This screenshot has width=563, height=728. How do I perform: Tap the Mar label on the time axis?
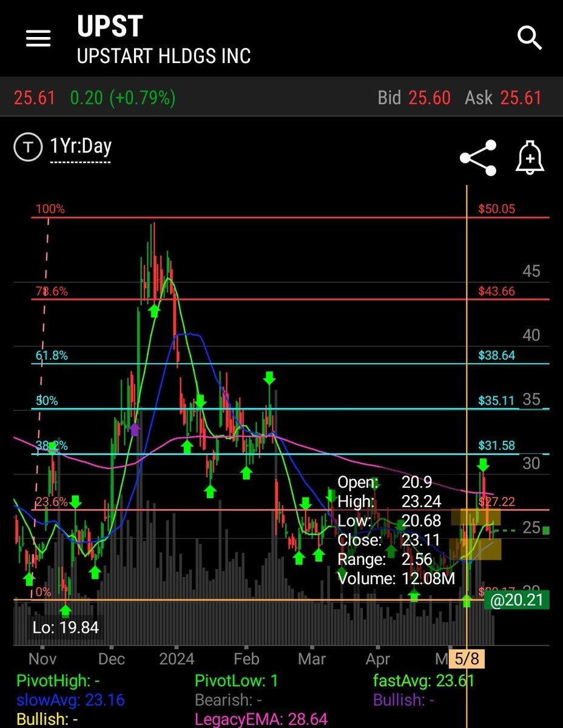click(313, 658)
